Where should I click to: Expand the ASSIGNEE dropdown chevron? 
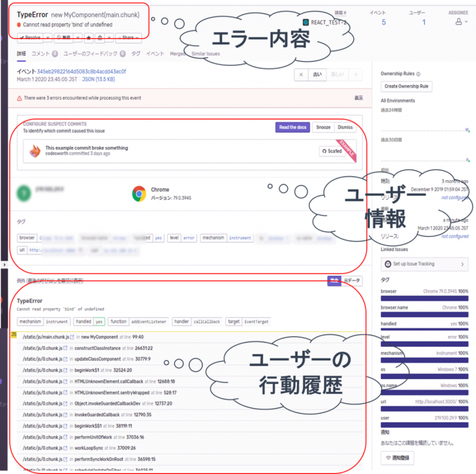coord(466,21)
